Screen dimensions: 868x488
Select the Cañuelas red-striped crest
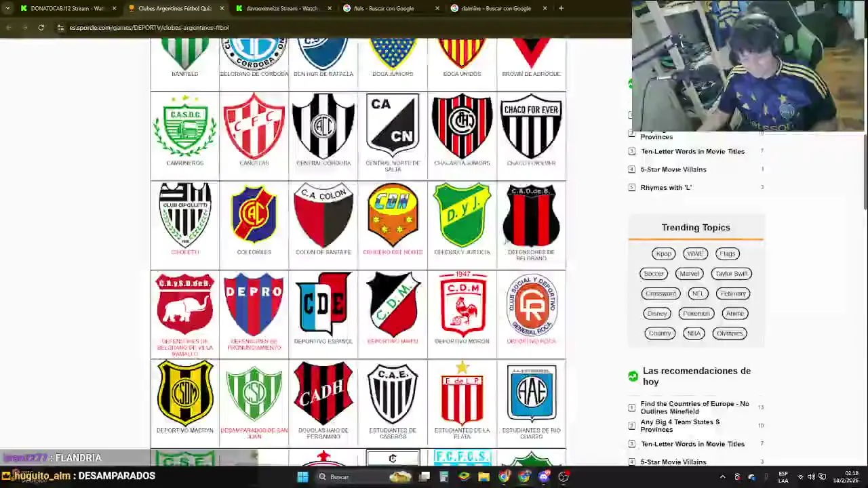tap(254, 127)
